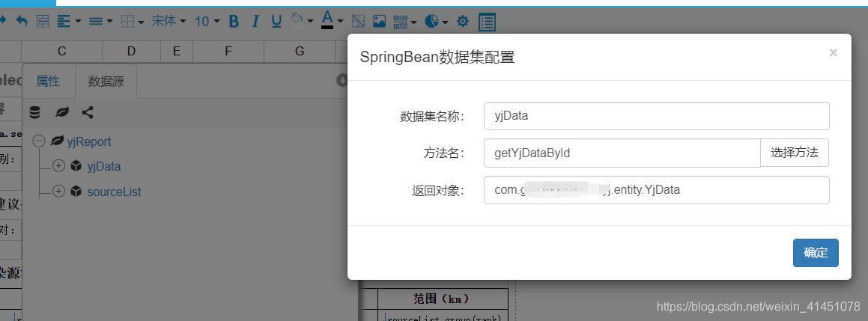Click the 范围（km） table cell
Viewport: 868px width, 321px height.
click(x=443, y=299)
